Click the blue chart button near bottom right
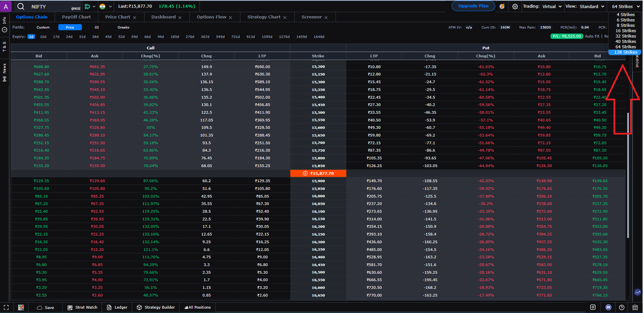Viewport: 644px width, 313px height. 638,293
